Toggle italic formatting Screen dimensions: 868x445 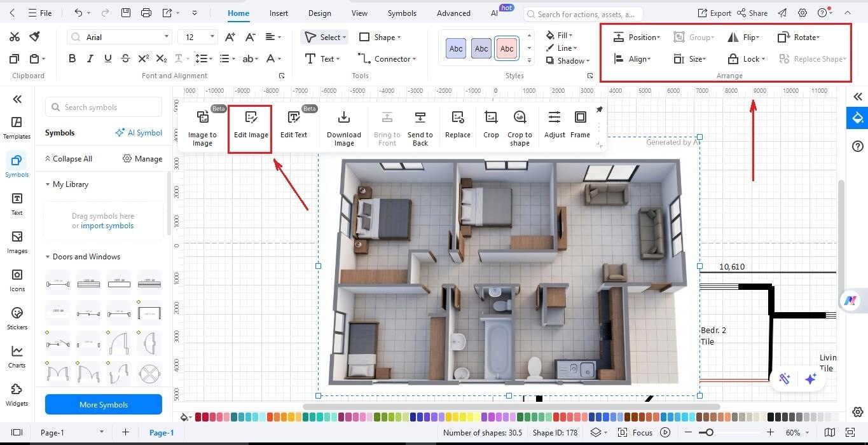[90, 58]
